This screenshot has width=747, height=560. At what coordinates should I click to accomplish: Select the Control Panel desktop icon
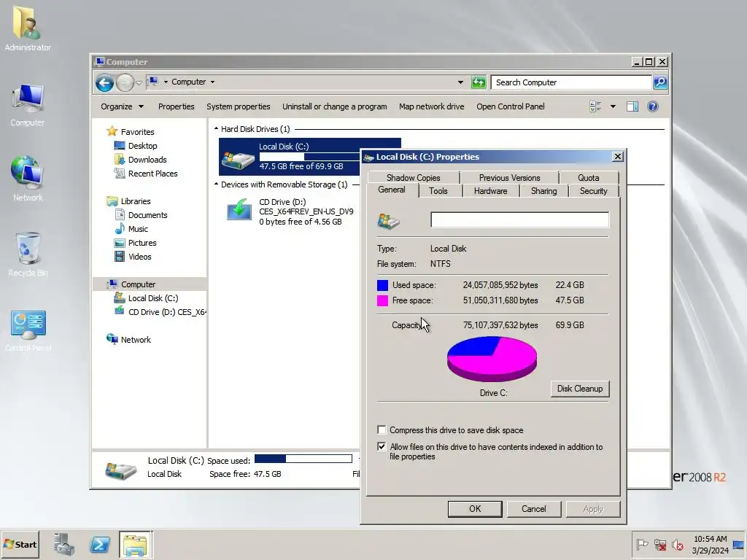click(x=28, y=324)
